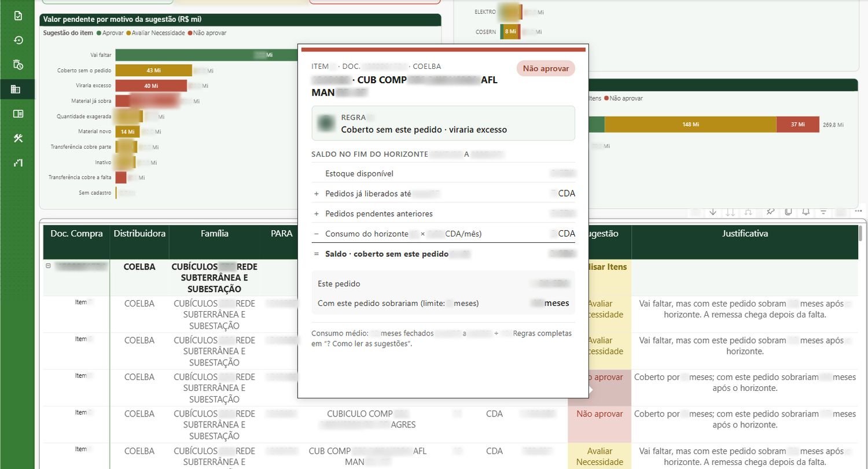Open the trash-with-clock page in the sidebar
Image resolution: width=868 pixels, height=469 pixels.
18,64
